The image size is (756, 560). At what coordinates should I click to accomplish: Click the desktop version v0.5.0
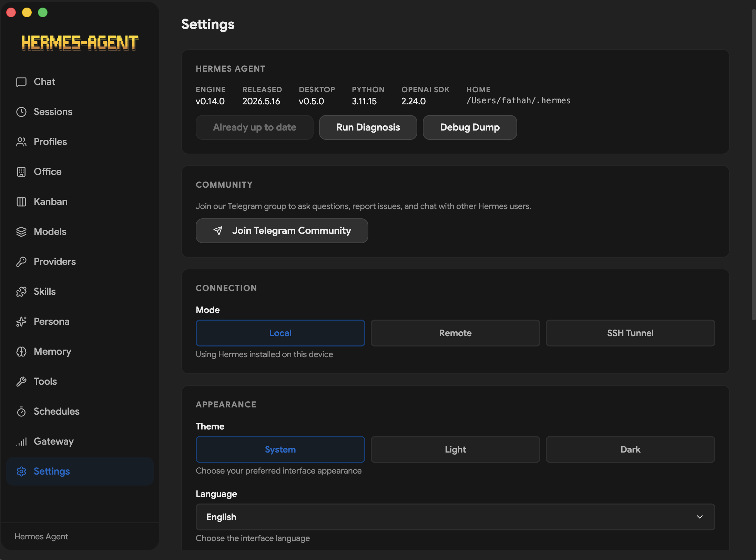[311, 101]
